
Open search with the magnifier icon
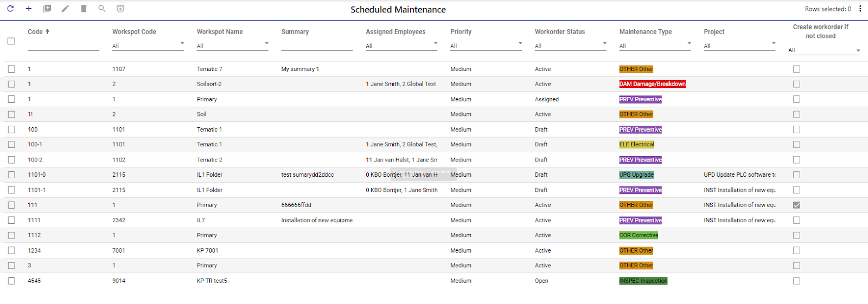pyautogui.click(x=102, y=9)
